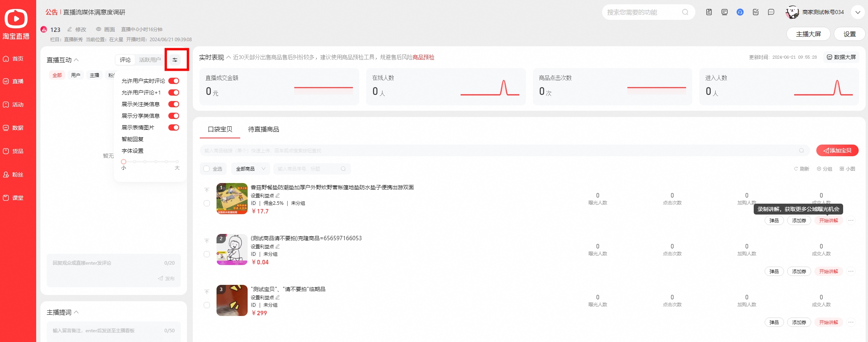Click the 画面 preview eye icon
Viewport: 868px width, 342px height.
point(98,29)
